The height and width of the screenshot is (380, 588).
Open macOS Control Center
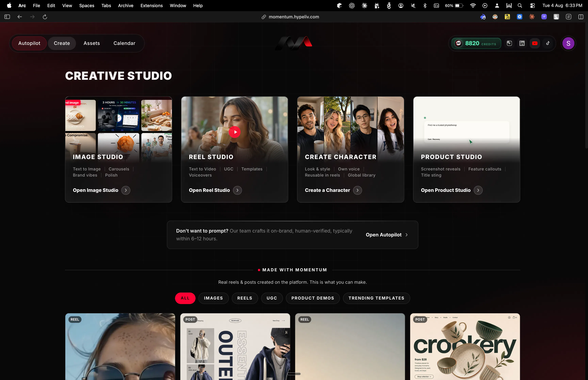click(x=533, y=5)
